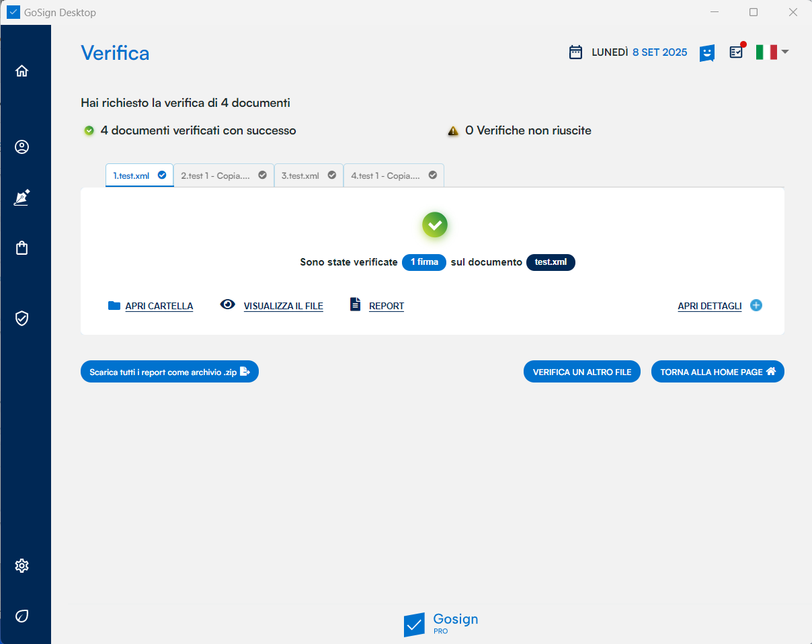
Task: Click the Apri Cartella link
Action: point(159,306)
